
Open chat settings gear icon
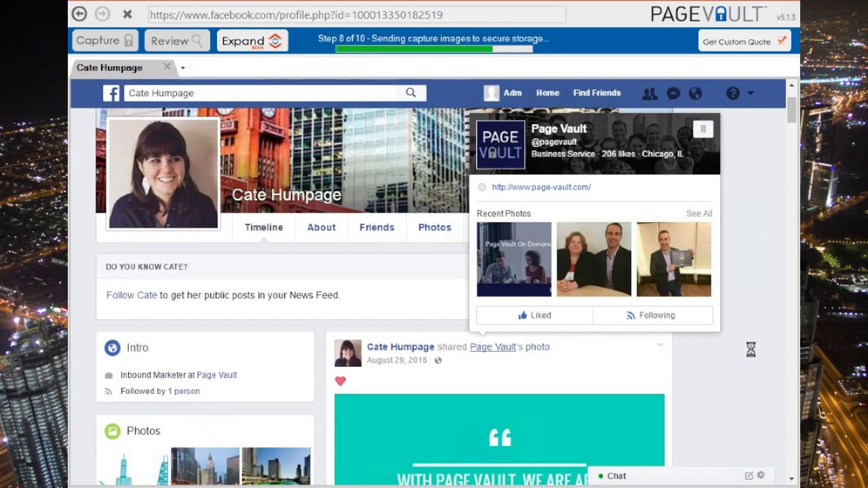point(761,476)
